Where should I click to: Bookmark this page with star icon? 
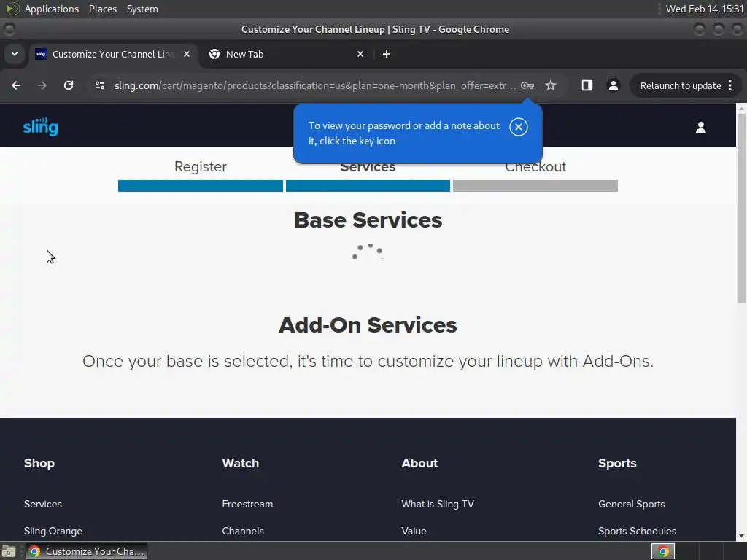[x=551, y=85]
